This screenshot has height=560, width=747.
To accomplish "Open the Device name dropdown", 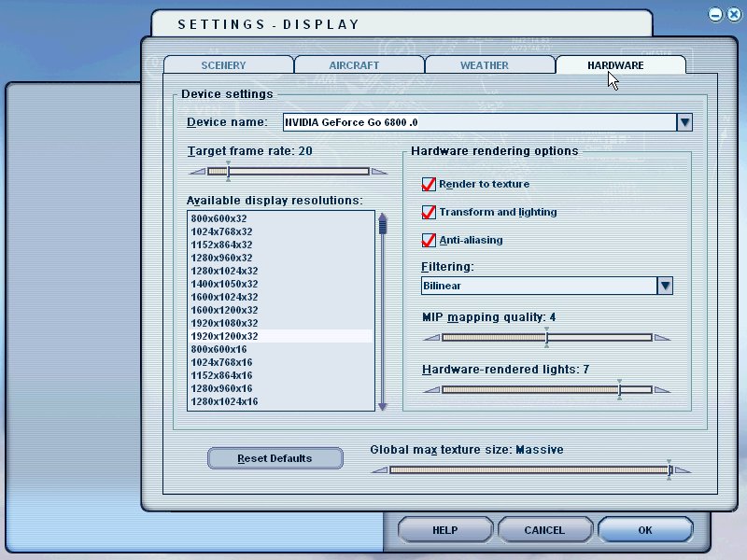I will 684,122.
